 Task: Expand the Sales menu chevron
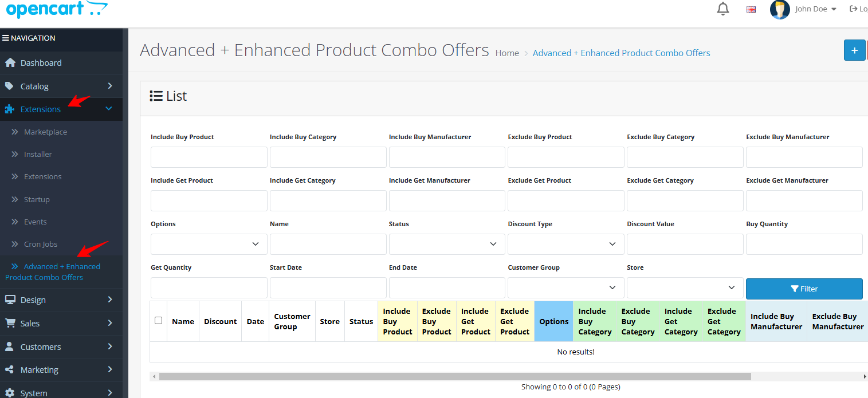[x=109, y=323]
